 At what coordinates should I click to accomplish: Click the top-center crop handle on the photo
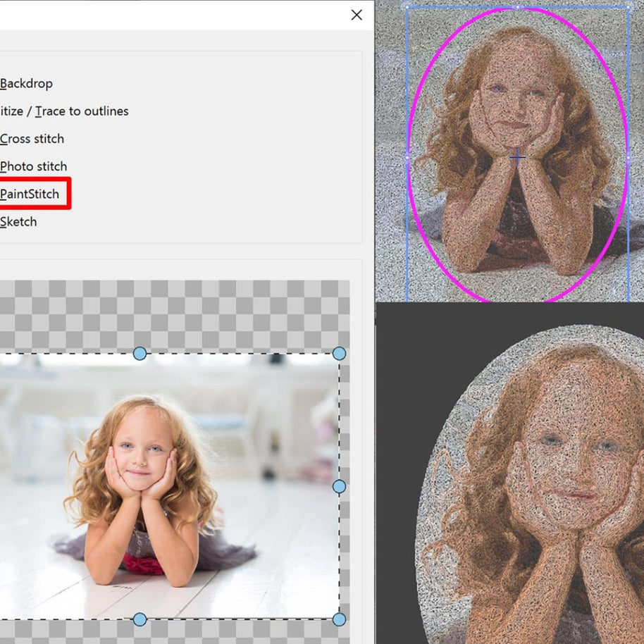click(x=140, y=354)
